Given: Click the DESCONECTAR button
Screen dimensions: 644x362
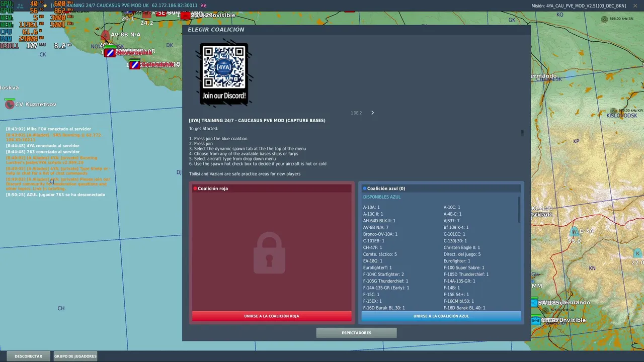Looking at the screenshot, I should pos(28,356).
